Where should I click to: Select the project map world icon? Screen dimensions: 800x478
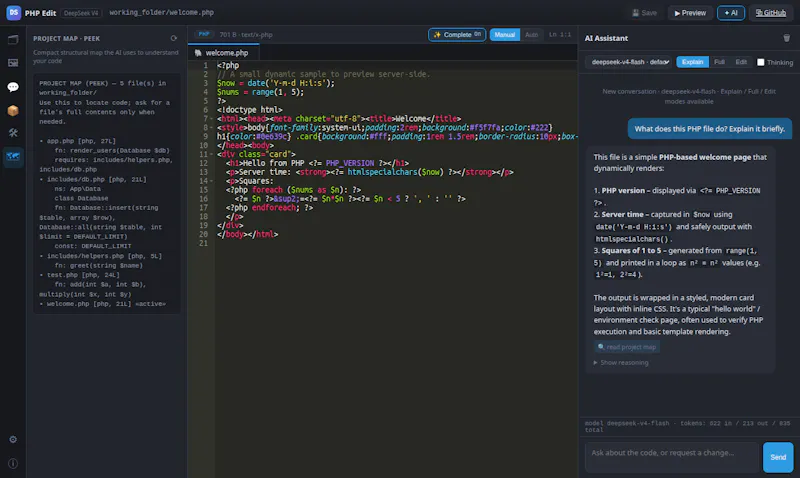13,156
